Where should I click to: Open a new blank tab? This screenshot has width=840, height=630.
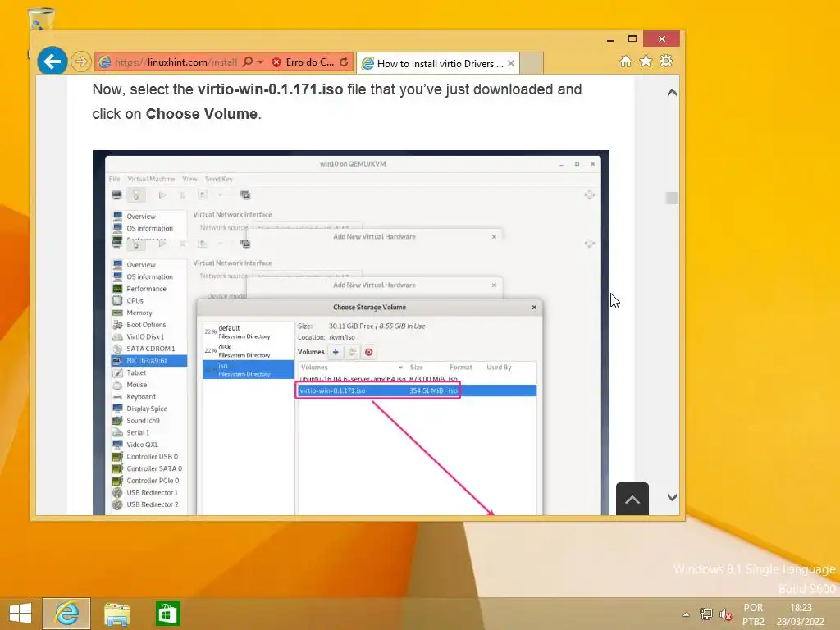(532, 63)
